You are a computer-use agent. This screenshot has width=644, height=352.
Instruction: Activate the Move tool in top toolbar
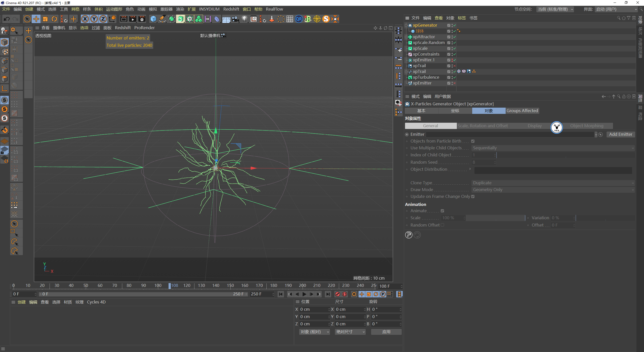click(36, 19)
